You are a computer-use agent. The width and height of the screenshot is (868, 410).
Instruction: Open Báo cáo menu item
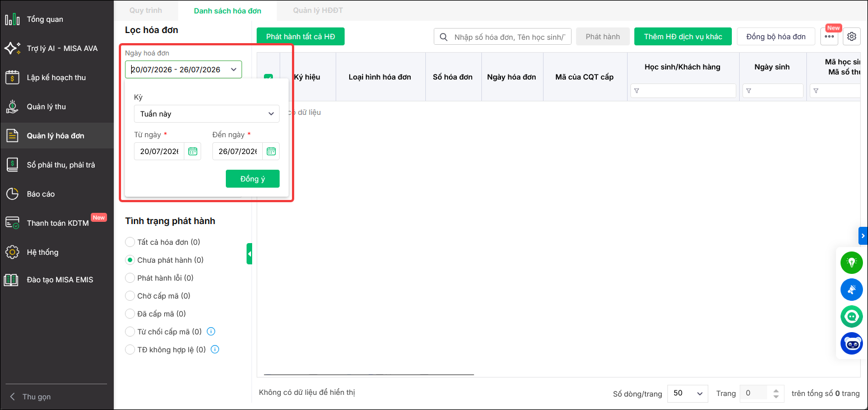pos(57,194)
